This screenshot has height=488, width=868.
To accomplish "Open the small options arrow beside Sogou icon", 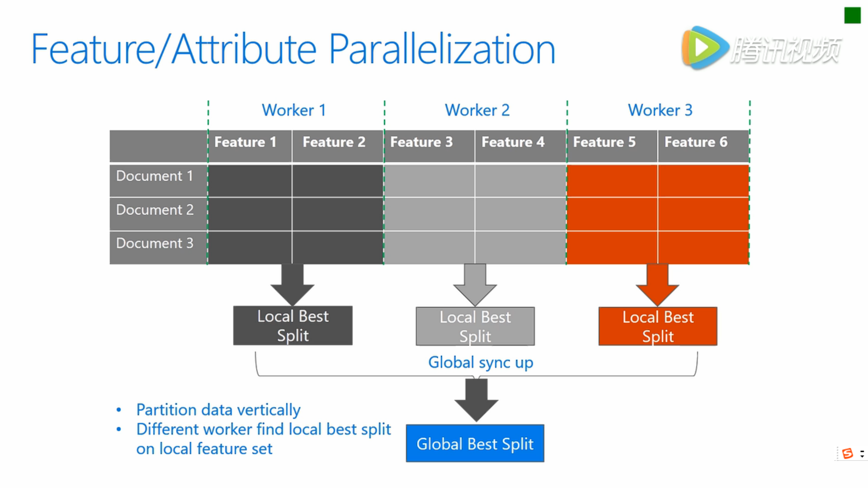I will [x=862, y=454].
